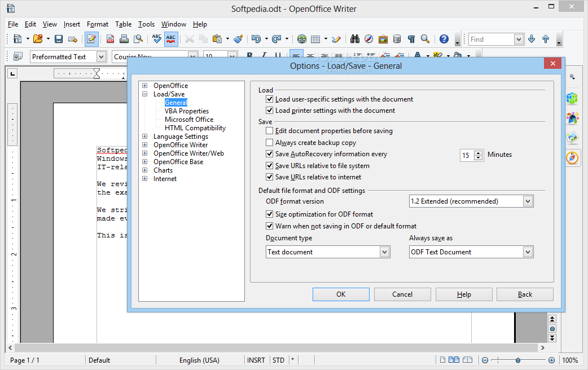Show Draw Functions pencil icon

(x=336, y=39)
